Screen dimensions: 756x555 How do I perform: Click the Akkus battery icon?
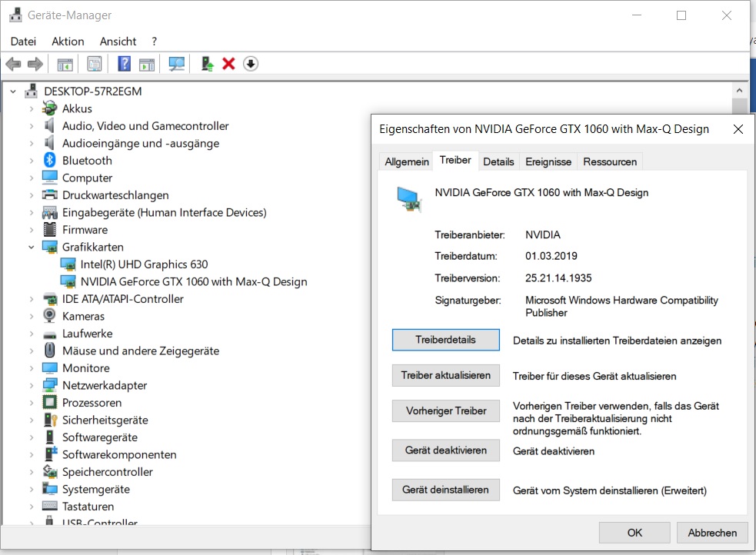coord(49,108)
